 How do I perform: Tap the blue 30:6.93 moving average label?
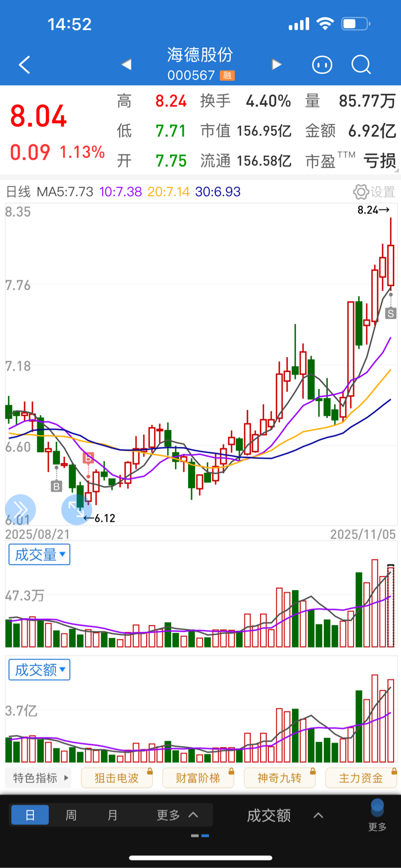tap(218, 192)
